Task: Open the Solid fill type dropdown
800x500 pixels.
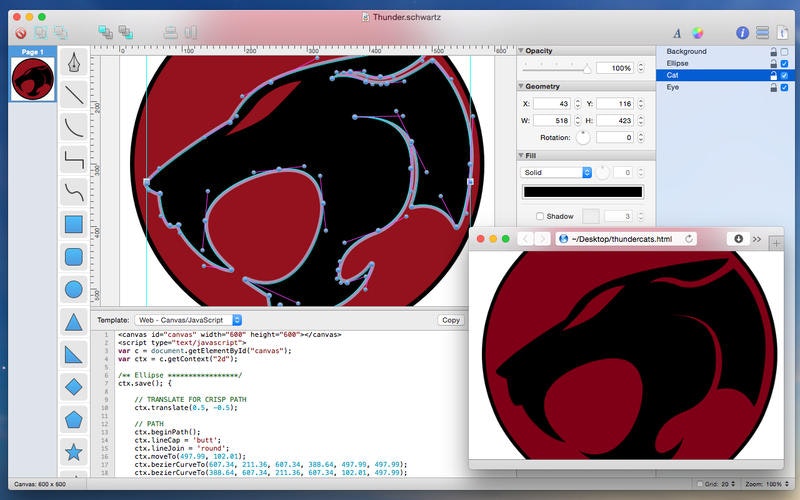Action: click(556, 172)
